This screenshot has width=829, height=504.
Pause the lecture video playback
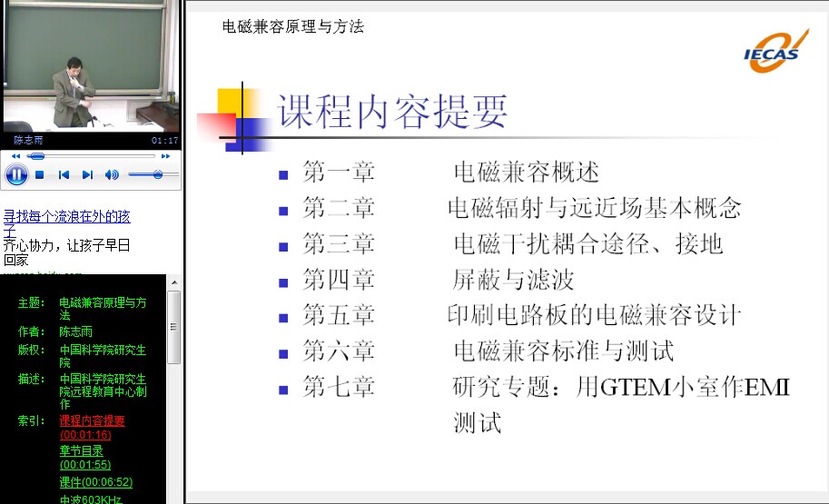tap(15, 174)
